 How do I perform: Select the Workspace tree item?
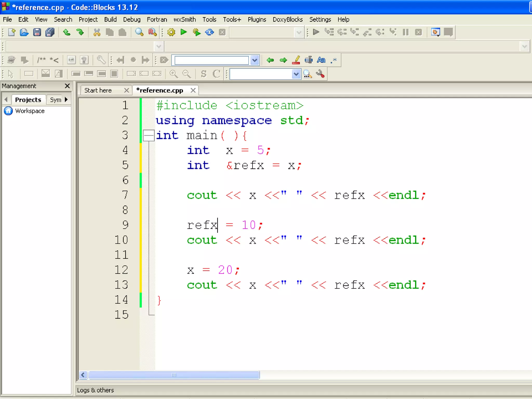coord(30,111)
